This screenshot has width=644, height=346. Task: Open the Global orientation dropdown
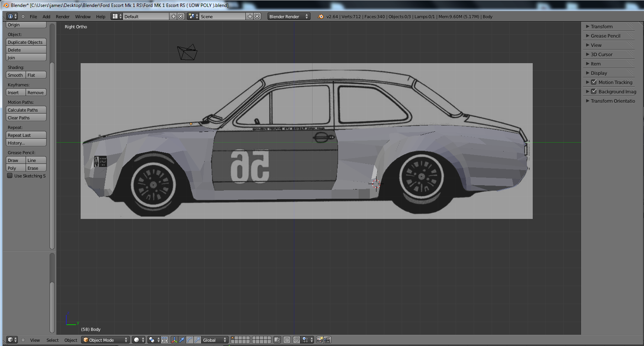[215, 340]
